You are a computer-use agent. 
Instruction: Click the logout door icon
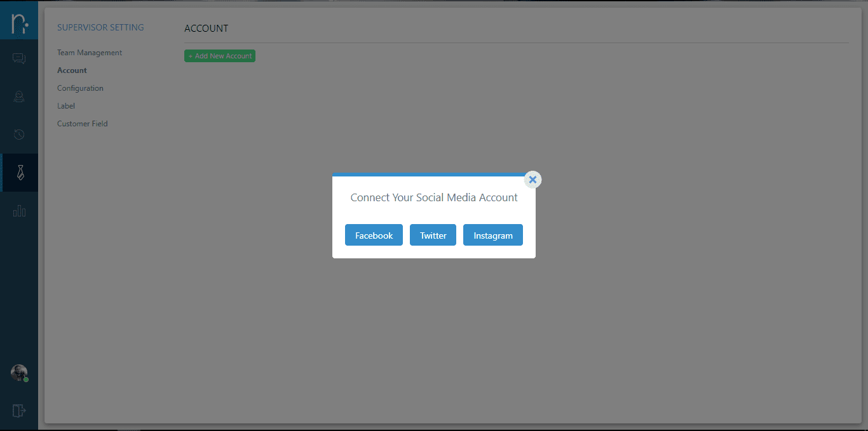coord(19,411)
